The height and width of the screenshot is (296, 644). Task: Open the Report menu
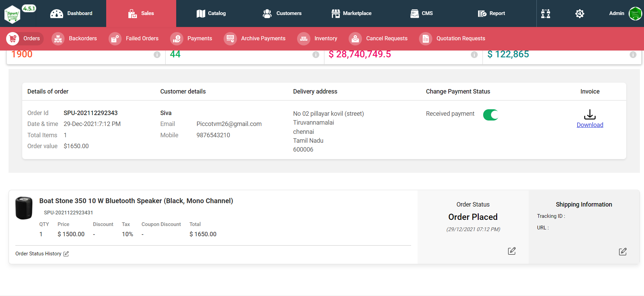point(491,14)
